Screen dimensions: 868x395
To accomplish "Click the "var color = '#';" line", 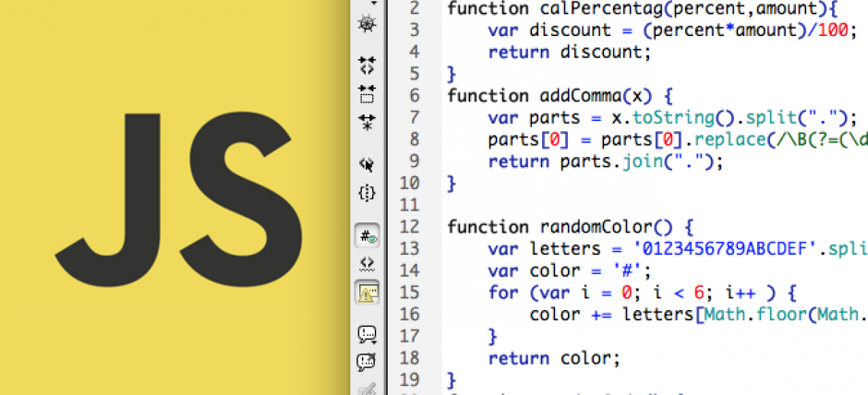I will tap(570, 271).
